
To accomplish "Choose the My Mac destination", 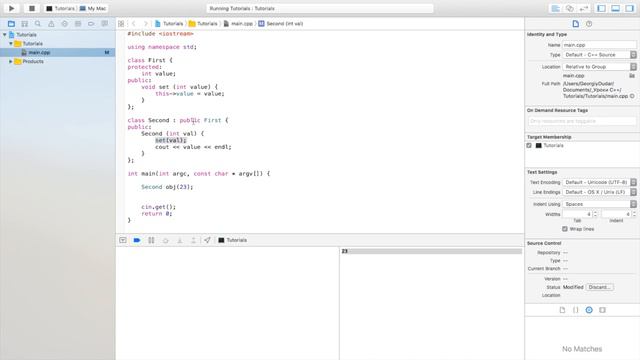I will tap(93, 8).
